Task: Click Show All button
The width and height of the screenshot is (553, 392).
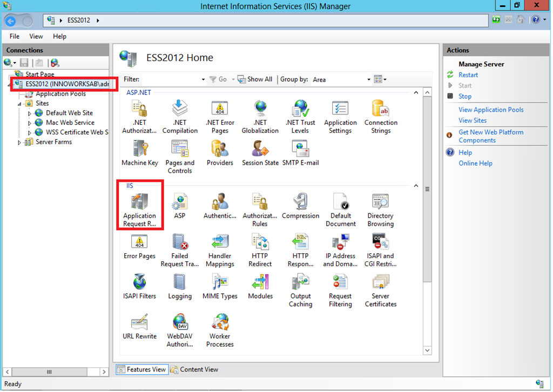Action: (255, 79)
